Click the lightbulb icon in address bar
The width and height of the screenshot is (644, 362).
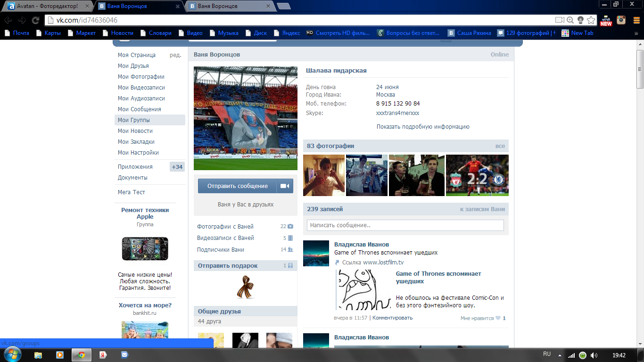click(x=580, y=20)
